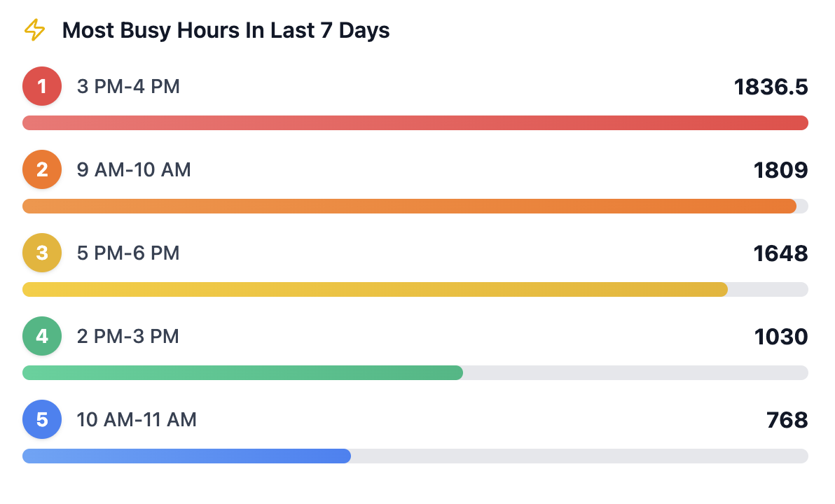
Task: Click the blue rank 5 badge
Action: pos(42,419)
